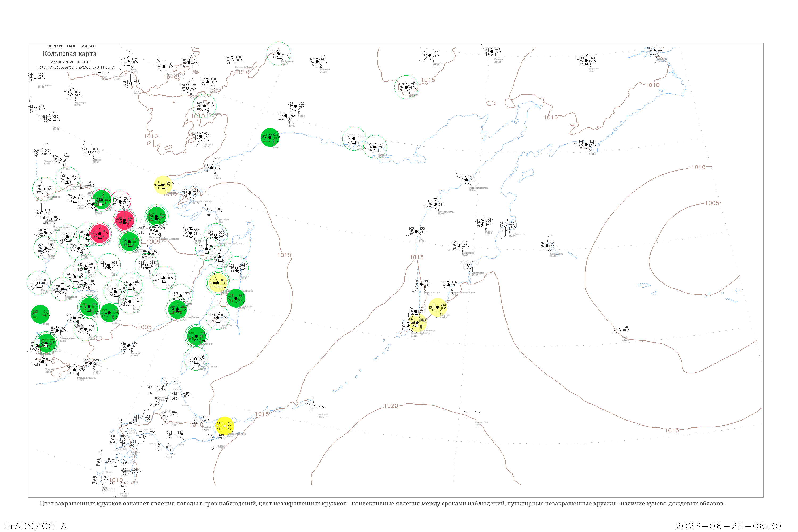This screenshot has height=532, width=798.
Task: Click the station label Поронайск
Action: click(x=226, y=326)
